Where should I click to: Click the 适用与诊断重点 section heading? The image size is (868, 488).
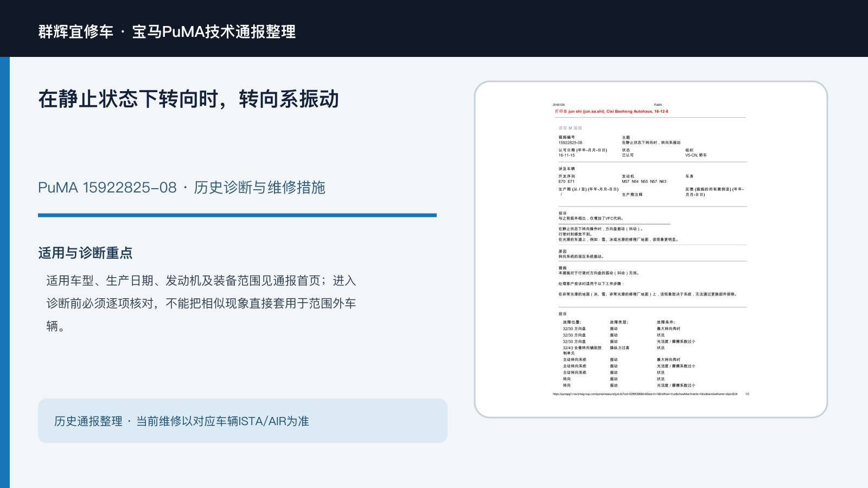point(85,253)
